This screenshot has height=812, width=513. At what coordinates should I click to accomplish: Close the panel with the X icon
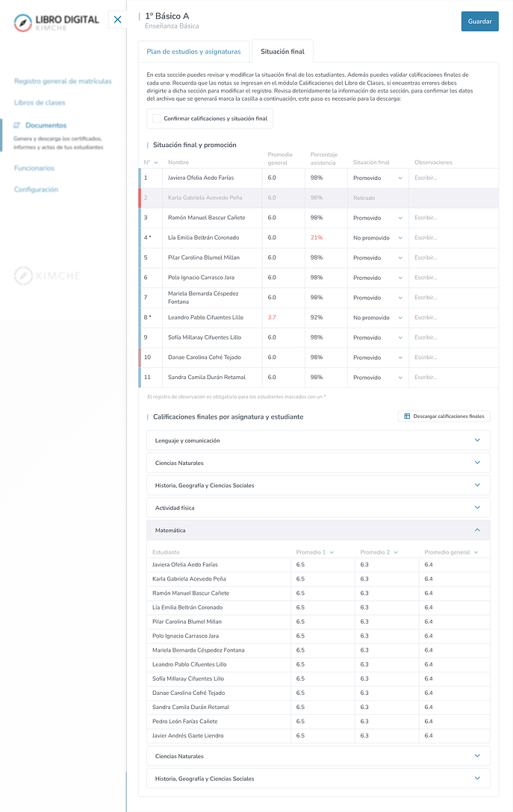pos(118,19)
